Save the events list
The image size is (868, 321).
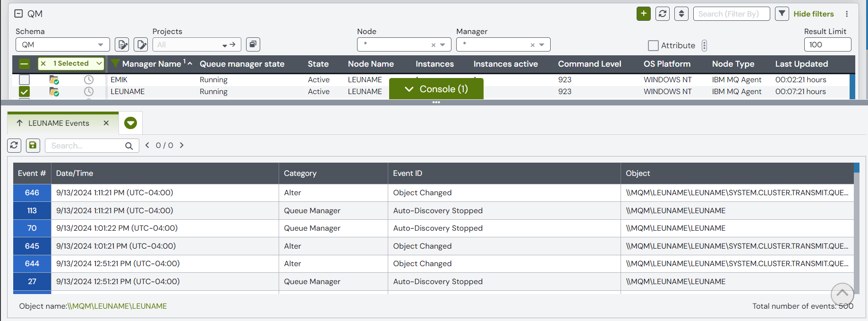tap(33, 145)
